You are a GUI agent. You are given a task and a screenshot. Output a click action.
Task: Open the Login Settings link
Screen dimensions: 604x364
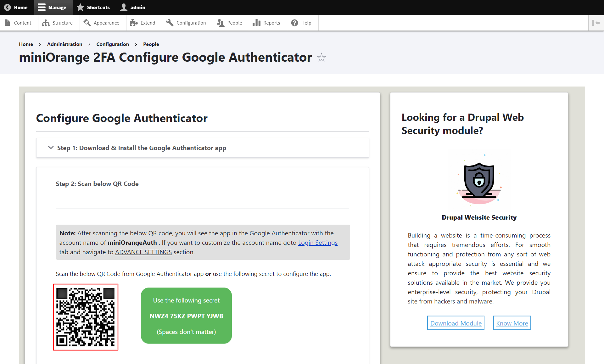click(x=318, y=243)
